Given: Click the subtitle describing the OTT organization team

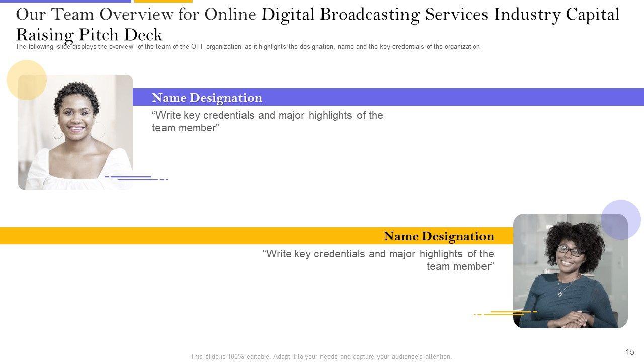Looking at the screenshot, I should (x=248, y=47).
